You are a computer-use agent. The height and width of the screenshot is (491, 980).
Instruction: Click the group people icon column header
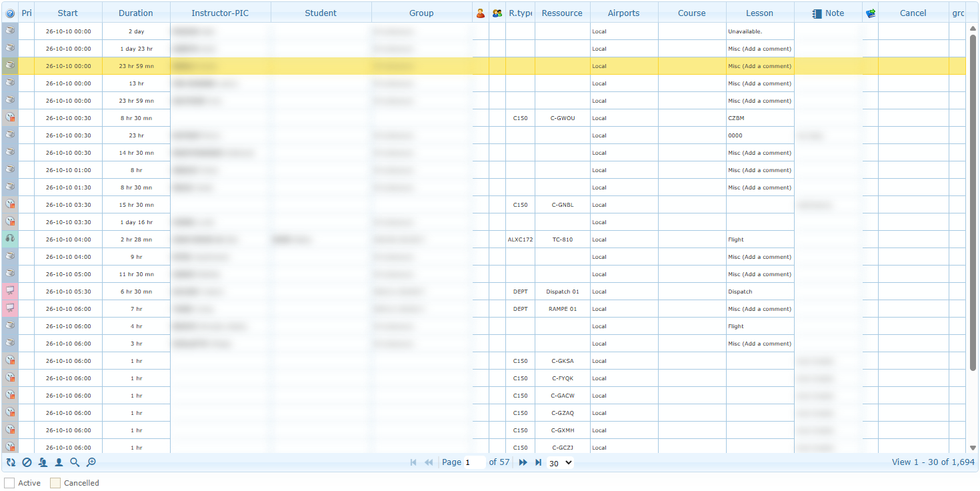point(497,13)
